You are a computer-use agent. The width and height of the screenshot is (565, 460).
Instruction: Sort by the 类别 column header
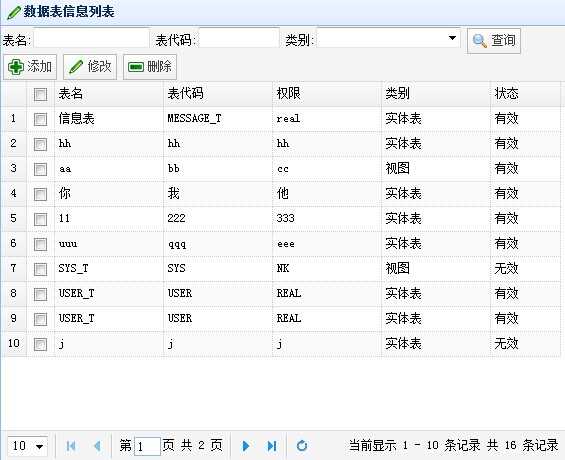point(436,94)
